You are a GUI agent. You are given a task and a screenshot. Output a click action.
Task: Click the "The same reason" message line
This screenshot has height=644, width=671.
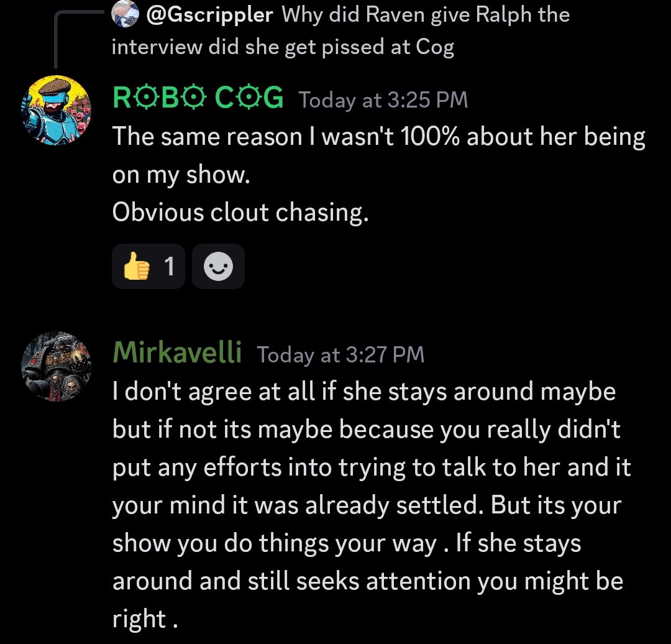pyautogui.click(x=378, y=138)
